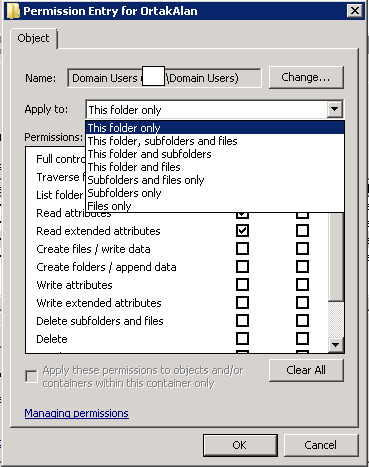Click the 'Create folders / append data' label
369x467 pixels.
pos(106,267)
